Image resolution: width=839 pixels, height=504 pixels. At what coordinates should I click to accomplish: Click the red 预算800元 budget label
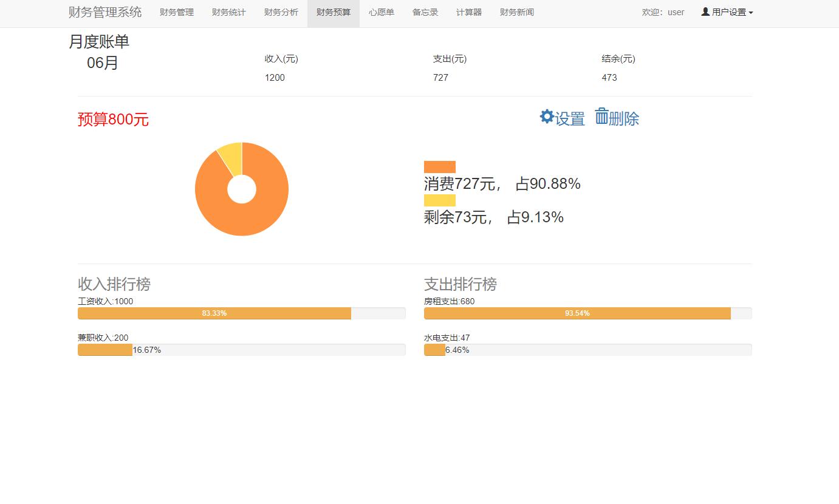[x=112, y=119]
